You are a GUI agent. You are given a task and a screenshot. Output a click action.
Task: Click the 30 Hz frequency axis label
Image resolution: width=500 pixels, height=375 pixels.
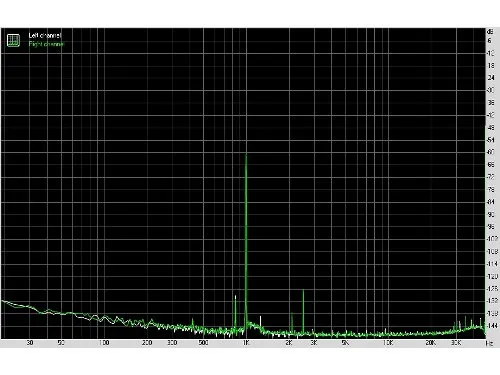click(x=30, y=343)
